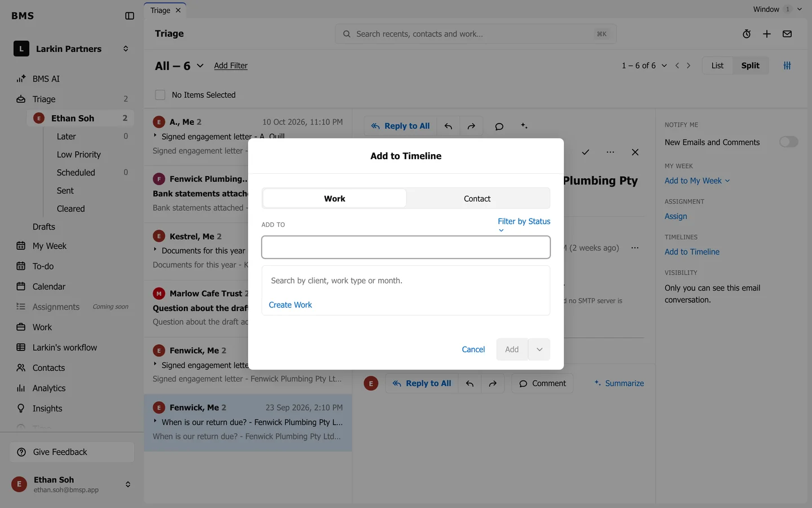
Task: Focus the global search bar
Action: point(475,34)
